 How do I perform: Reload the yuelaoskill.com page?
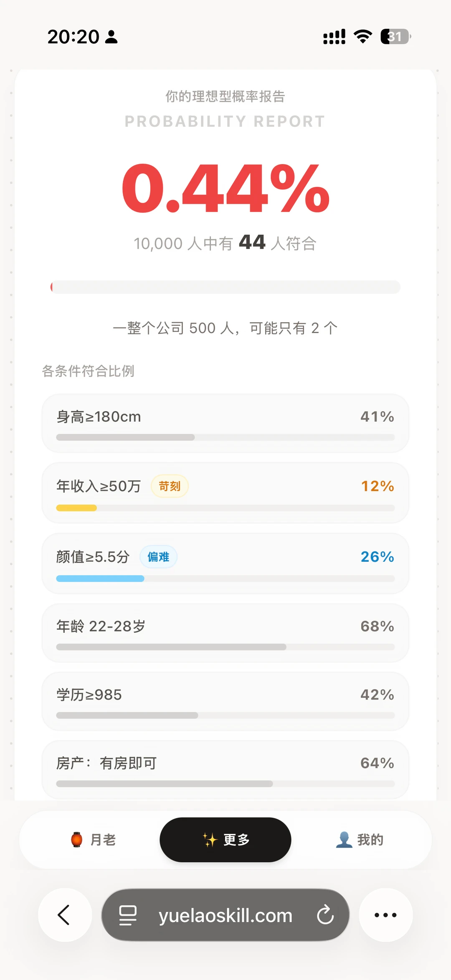tap(325, 915)
